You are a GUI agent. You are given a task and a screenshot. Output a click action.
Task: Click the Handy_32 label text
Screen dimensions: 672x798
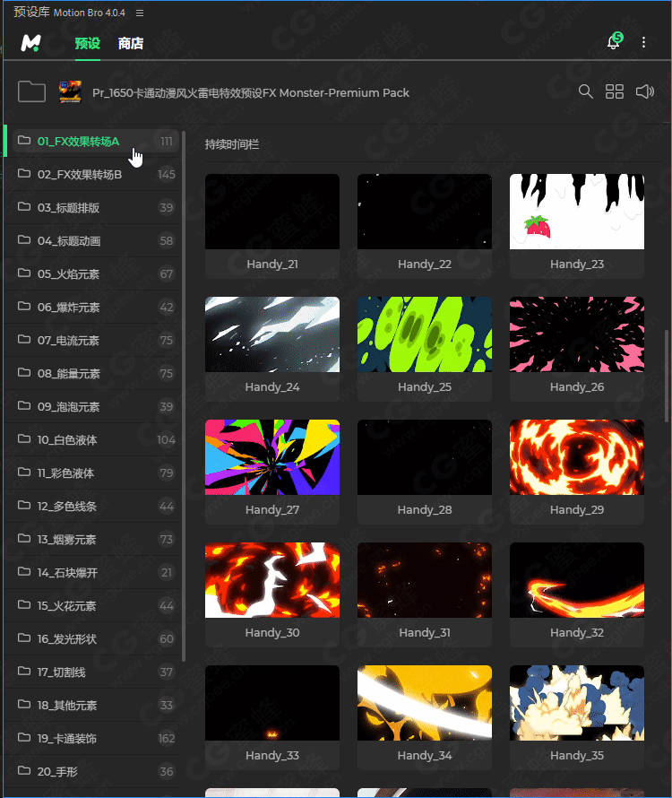(x=577, y=633)
